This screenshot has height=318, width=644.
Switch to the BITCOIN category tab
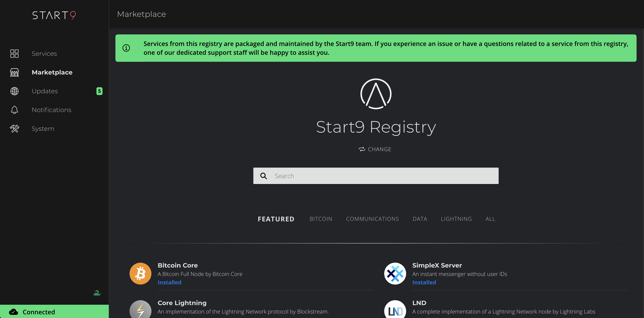[321, 219]
